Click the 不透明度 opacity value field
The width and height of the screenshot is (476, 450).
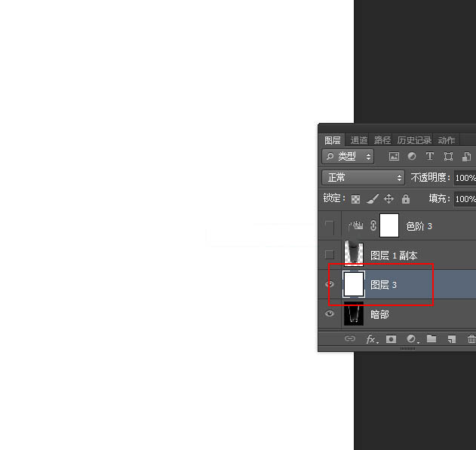coord(465,178)
